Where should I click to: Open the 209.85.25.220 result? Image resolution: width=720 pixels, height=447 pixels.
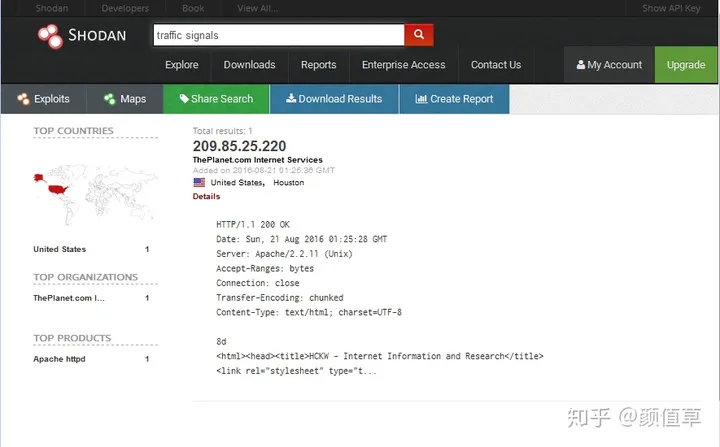(x=239, y=146)
